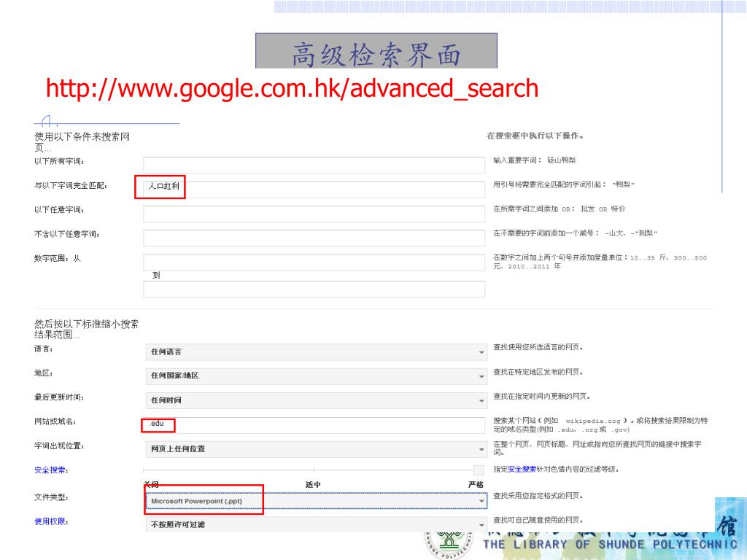Click the exact match field containing 人口红利
747x560 pixels.
[x=314, y=189]
